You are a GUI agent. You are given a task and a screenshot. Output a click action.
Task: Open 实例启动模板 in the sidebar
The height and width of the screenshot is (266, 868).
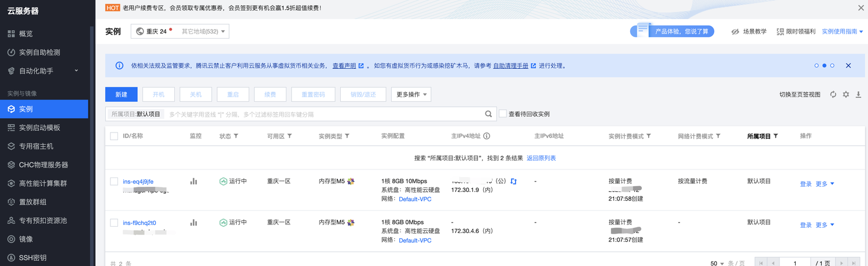coord(44,127)
